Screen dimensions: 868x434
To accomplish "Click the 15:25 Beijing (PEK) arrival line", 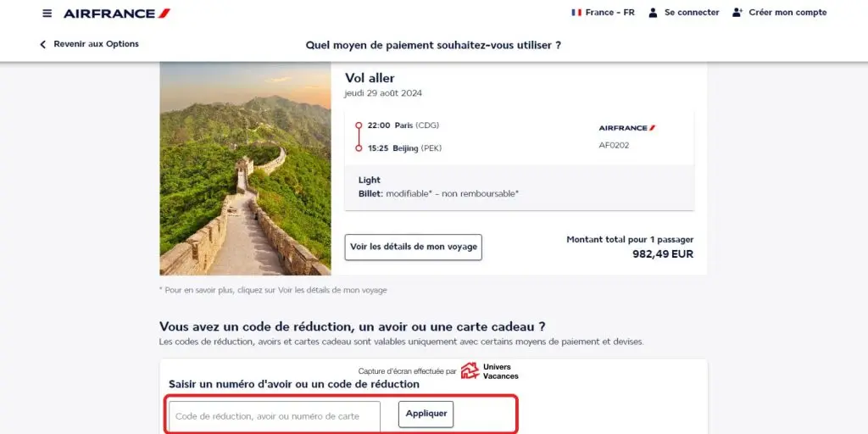I will coord(404,148).
